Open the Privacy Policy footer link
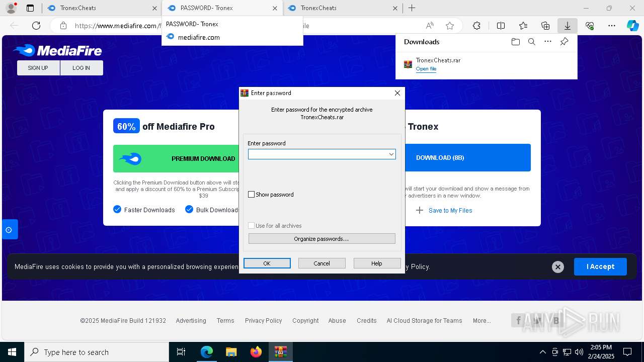 pos(263,321)
